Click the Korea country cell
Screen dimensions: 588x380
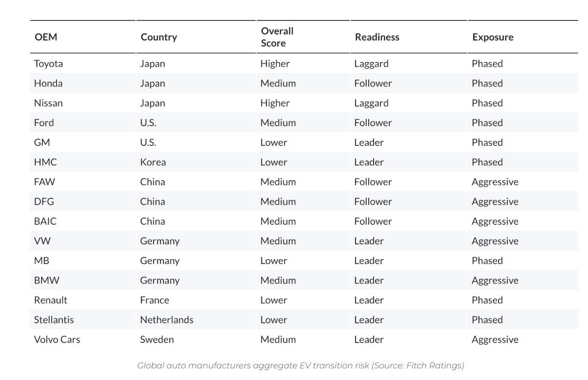[x=153, y=162]
